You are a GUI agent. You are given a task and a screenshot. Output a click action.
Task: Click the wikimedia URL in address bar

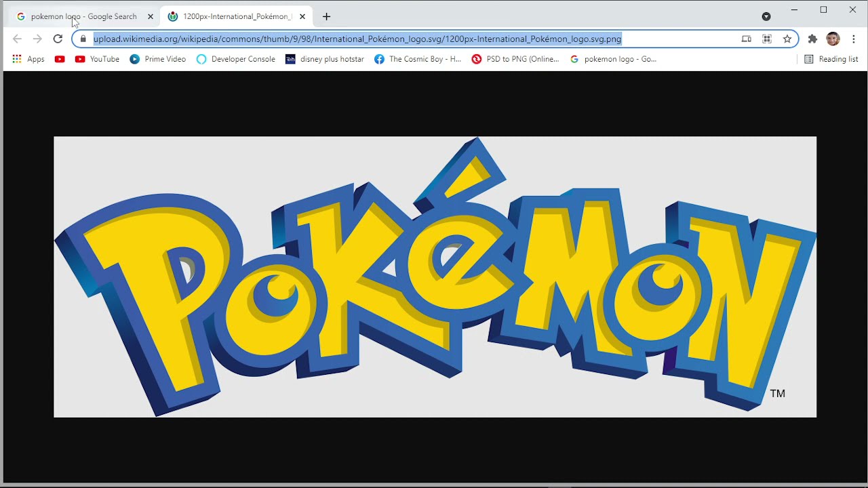tap(357, 39)
